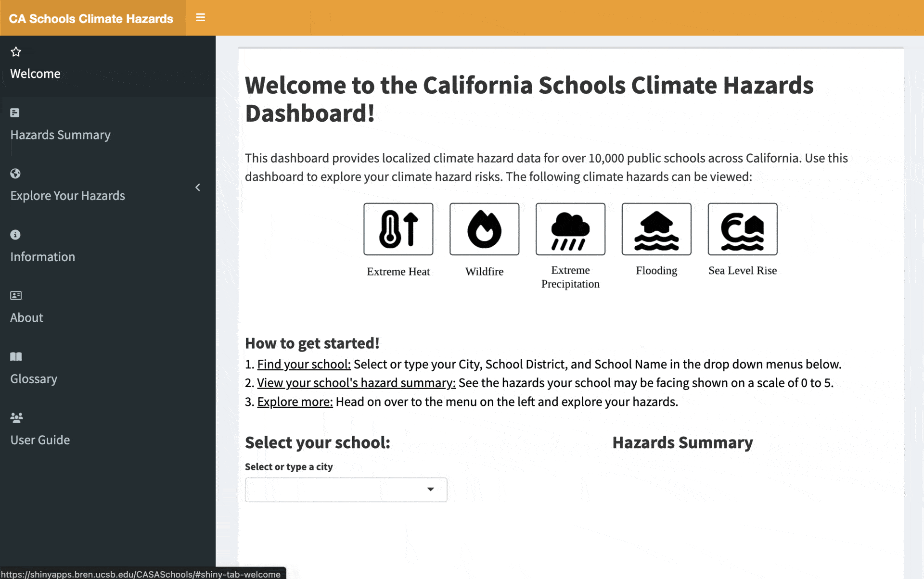Screen dimensions: 924x579
Task: Click the Explore more link
Action: [295, 402]
